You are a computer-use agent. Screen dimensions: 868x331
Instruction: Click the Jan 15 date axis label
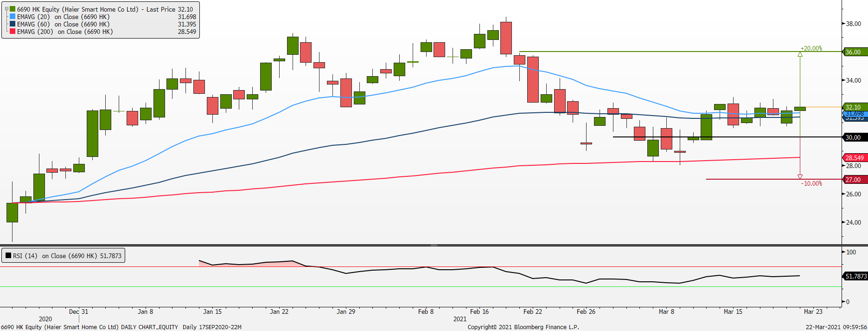point(212,312)
